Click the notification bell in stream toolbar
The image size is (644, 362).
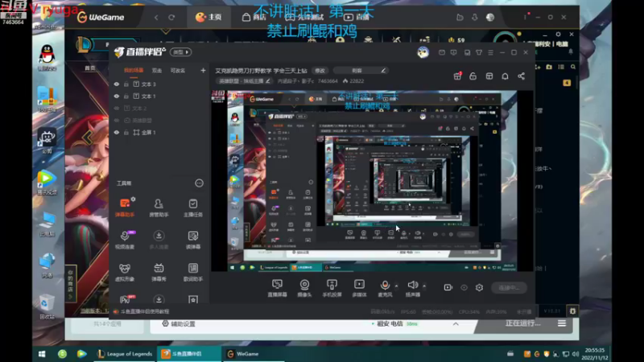click(506, 76)
